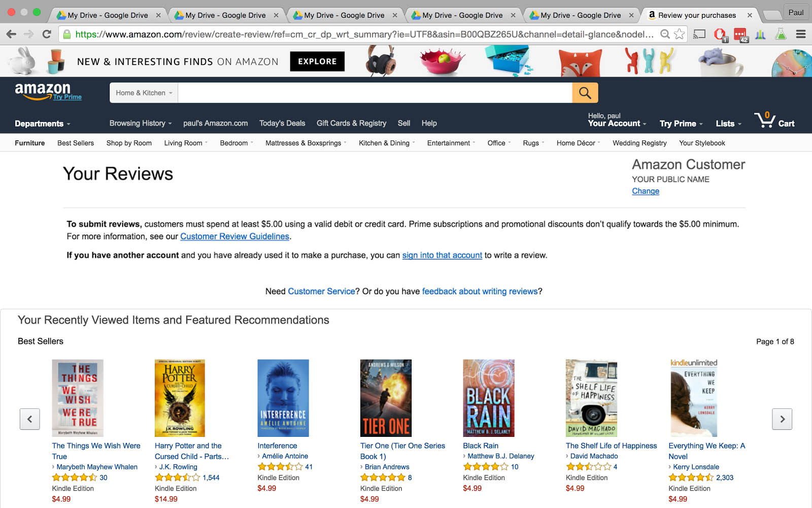Open the blue bar chart extension icon

pos(760,34)
